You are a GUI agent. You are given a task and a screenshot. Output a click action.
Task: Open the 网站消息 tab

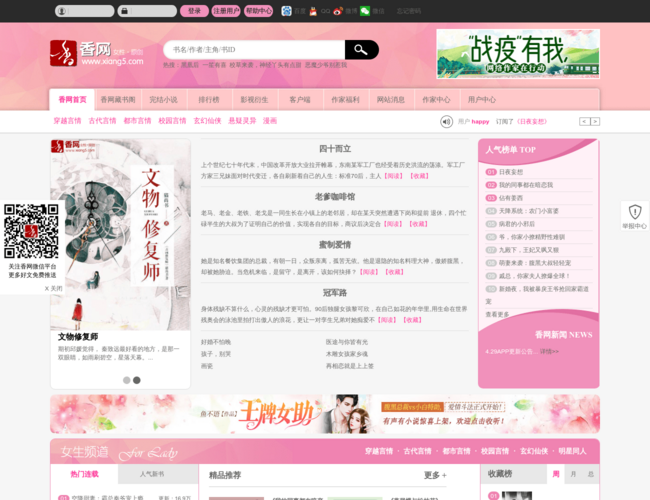click(390, 100)
